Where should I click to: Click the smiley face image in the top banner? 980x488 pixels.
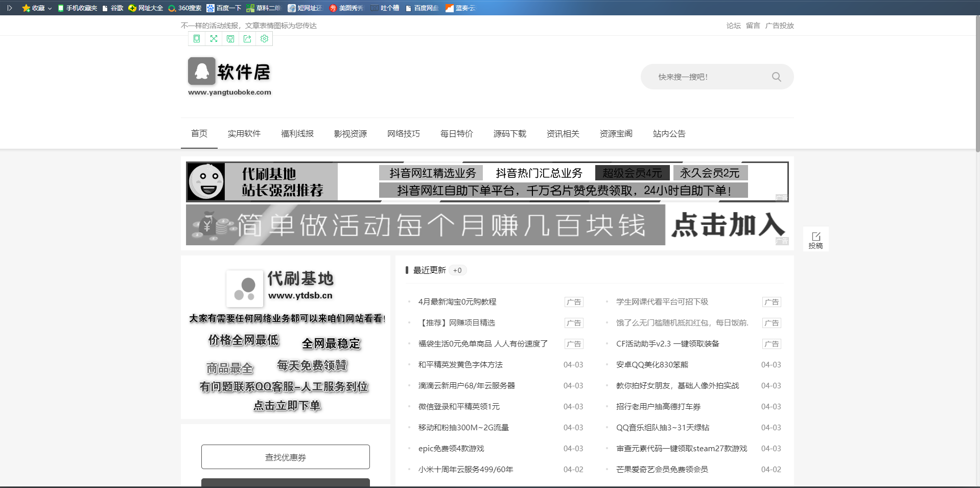pos(206,182)
